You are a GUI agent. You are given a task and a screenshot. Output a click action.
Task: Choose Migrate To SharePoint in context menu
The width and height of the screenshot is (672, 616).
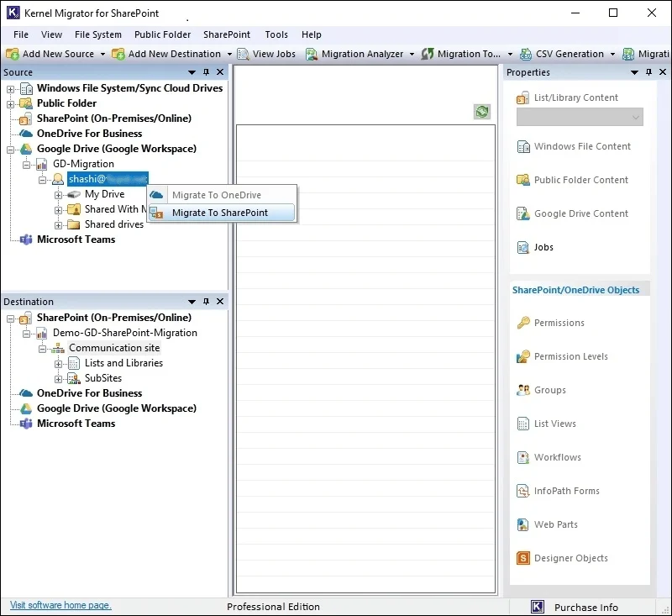(222, 213)
